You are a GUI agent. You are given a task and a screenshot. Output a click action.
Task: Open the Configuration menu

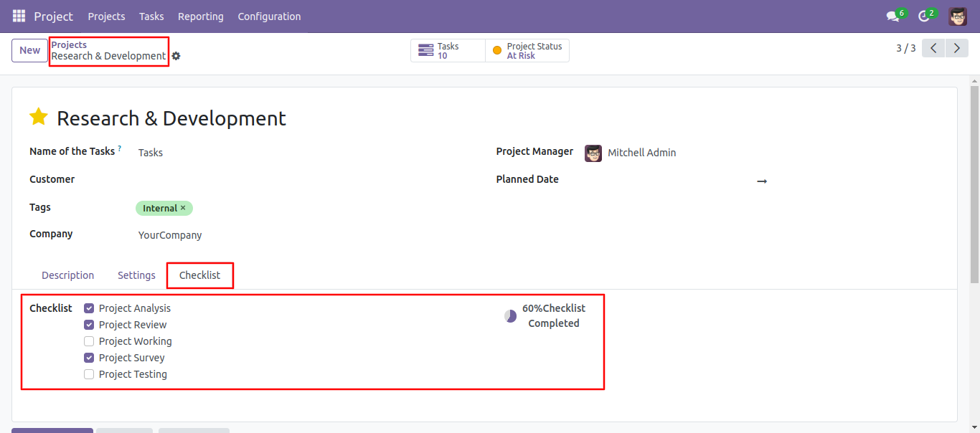pos(269,16)
